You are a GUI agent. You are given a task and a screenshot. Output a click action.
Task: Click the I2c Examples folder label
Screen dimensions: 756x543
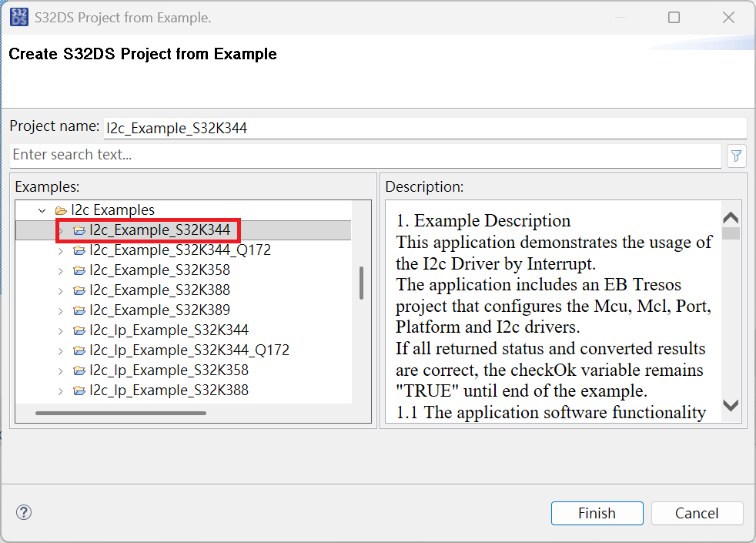tap(112, 209)
